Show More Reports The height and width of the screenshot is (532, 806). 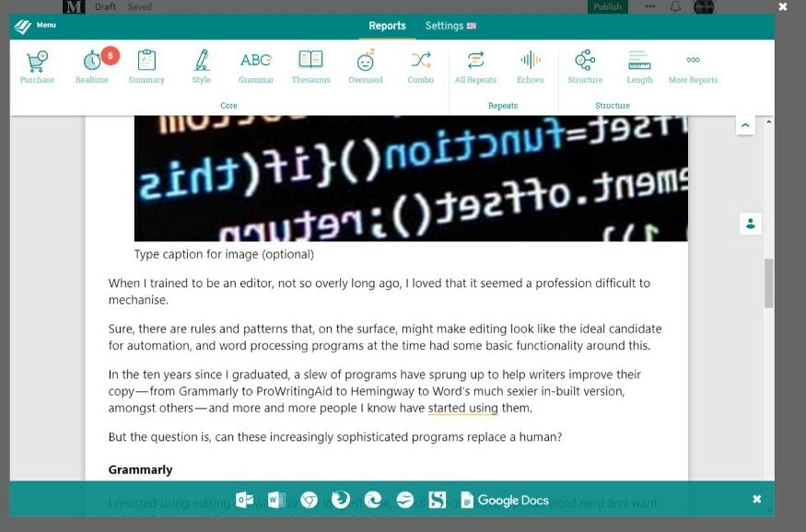coord(693,67)
